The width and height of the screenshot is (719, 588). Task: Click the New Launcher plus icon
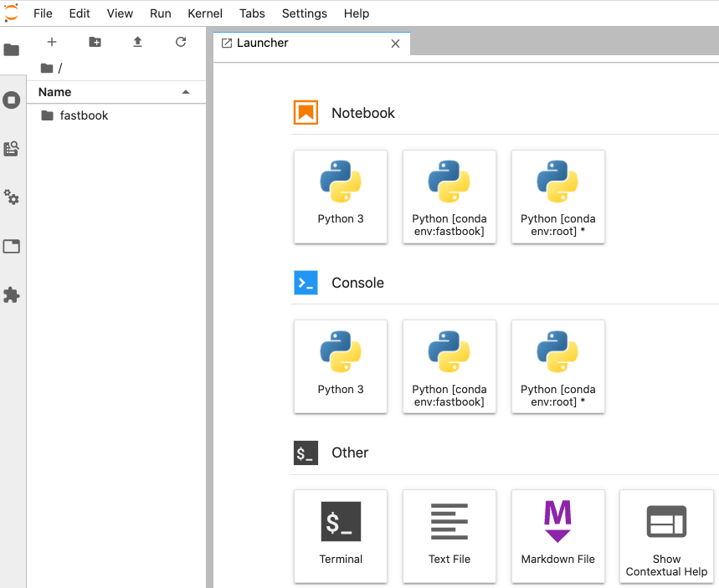pyautogui.click(x=52, y=42)
